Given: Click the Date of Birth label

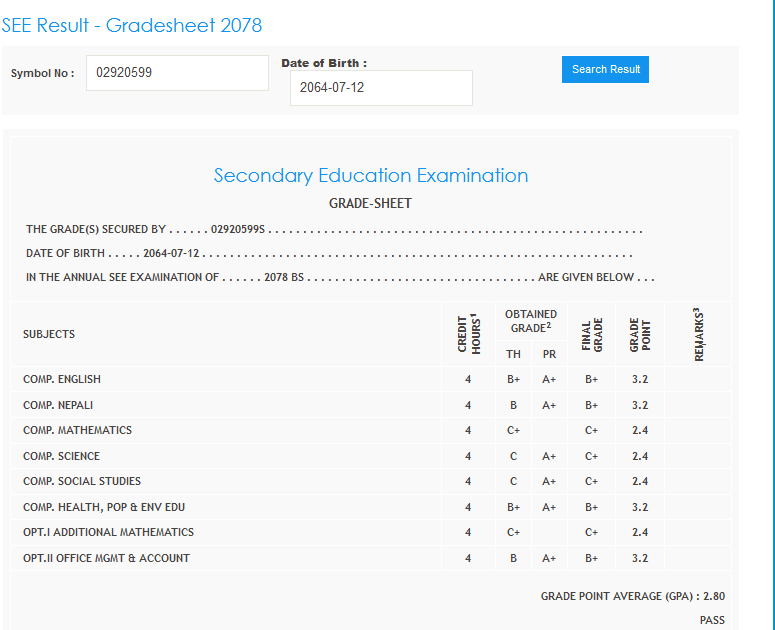Looking at the screenshot, I should pyautogui.click(x=324, y=63).
